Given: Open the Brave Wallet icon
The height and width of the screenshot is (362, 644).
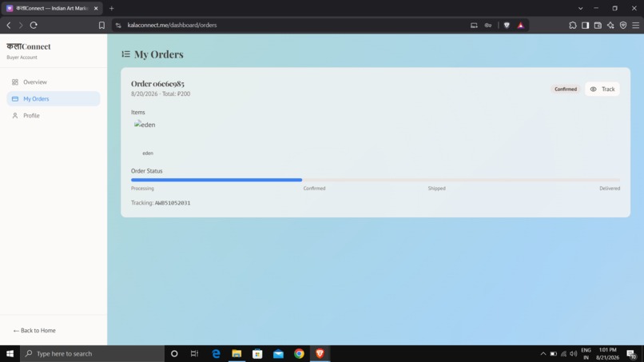Looking at the screenshot, I should pyautogui.click(x=598, y=25).
